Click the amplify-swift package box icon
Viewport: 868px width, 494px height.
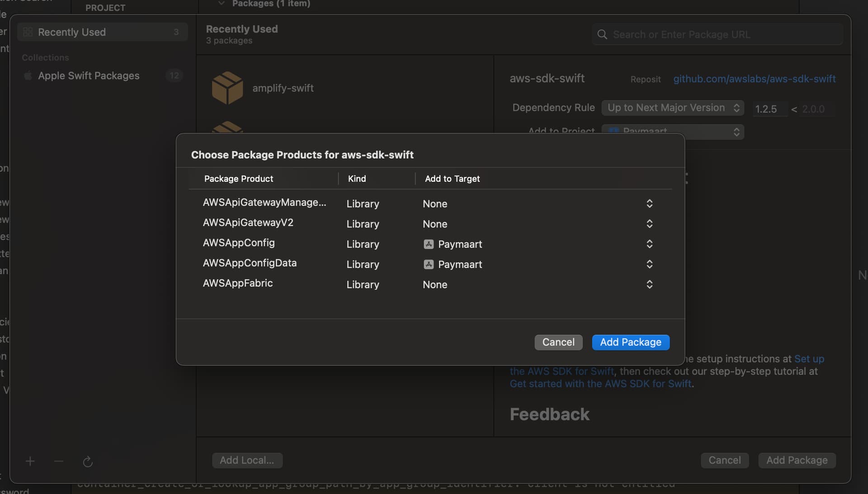coord(227,88)
